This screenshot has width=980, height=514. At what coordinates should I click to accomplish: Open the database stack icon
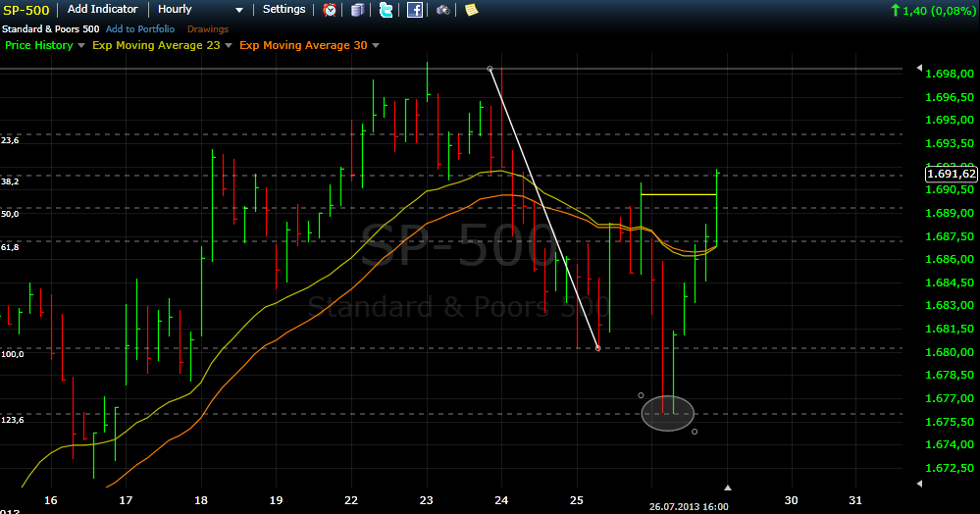coord(357,10)
